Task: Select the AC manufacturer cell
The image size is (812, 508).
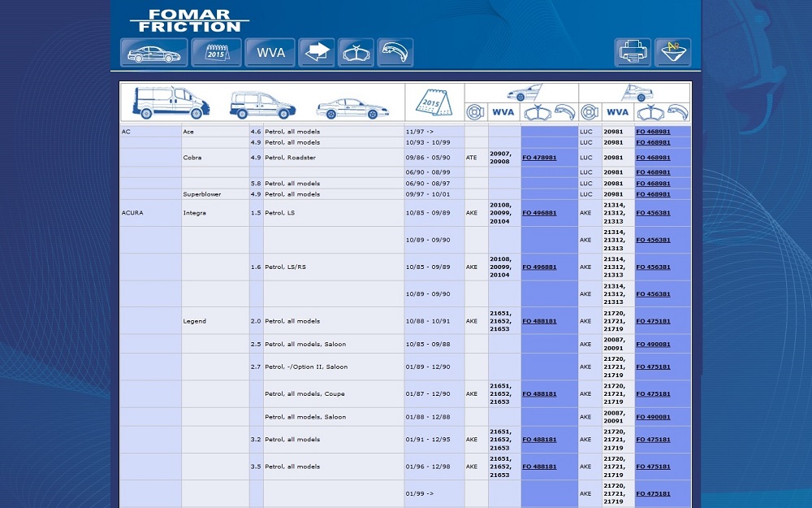Action: 151,132
